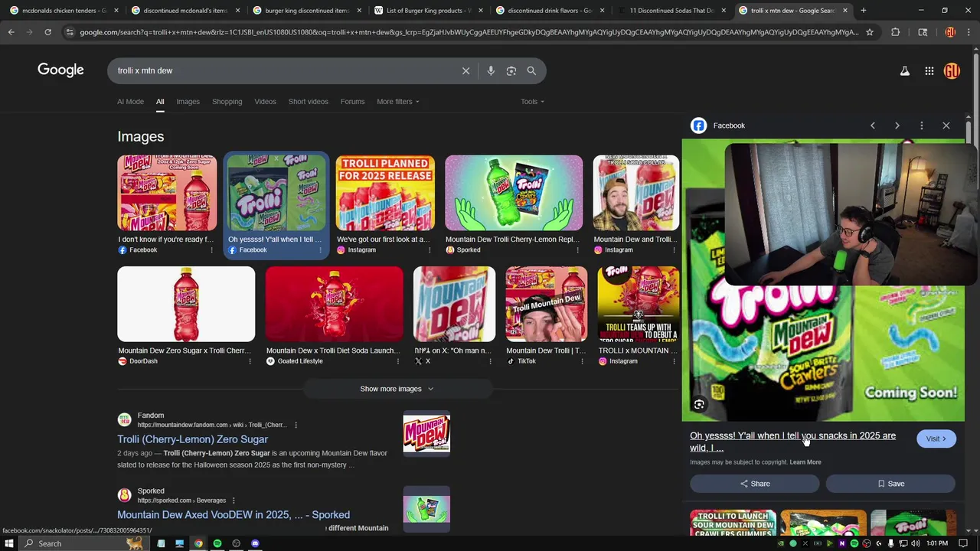
Task: Search inside image with lens icon
Action: coord(699,404)
